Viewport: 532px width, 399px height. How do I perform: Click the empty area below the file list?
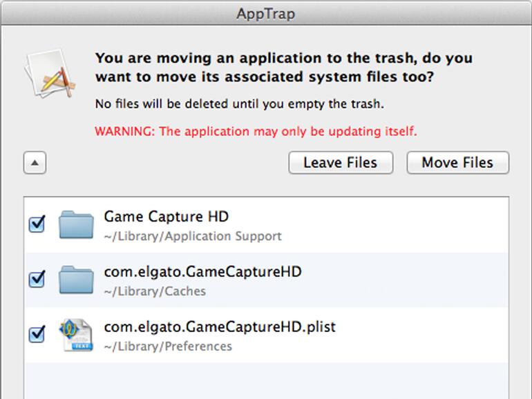266,380
